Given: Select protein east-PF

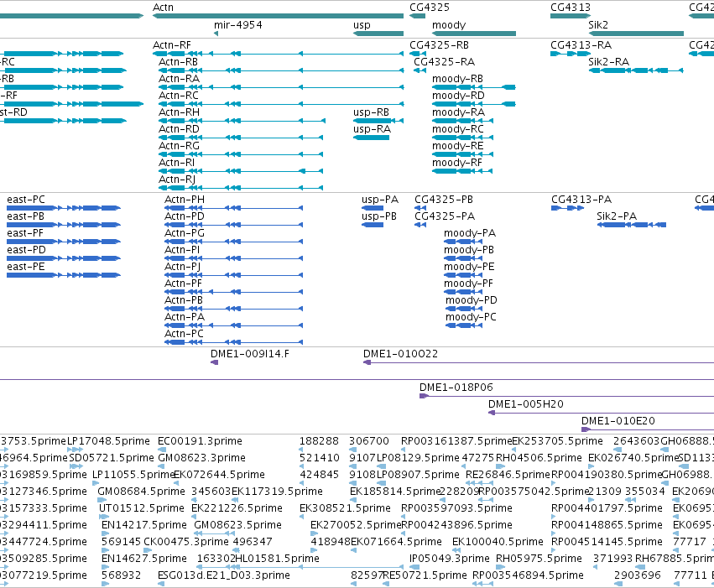Looking at the screenshot, I should pyautogui.click(x=25, y=233).
